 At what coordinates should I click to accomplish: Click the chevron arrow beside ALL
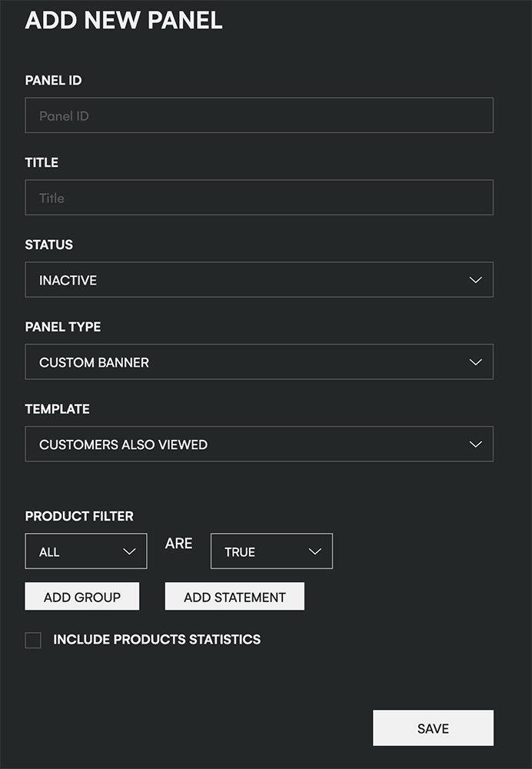coord(129,551)
